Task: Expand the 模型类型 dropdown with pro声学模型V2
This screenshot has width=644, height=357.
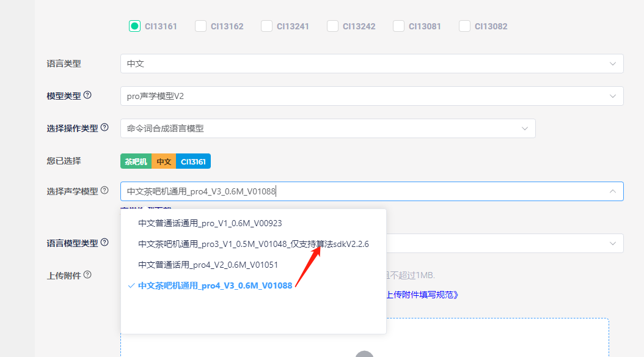Action: pyautogui.click(x=371, y=96)
